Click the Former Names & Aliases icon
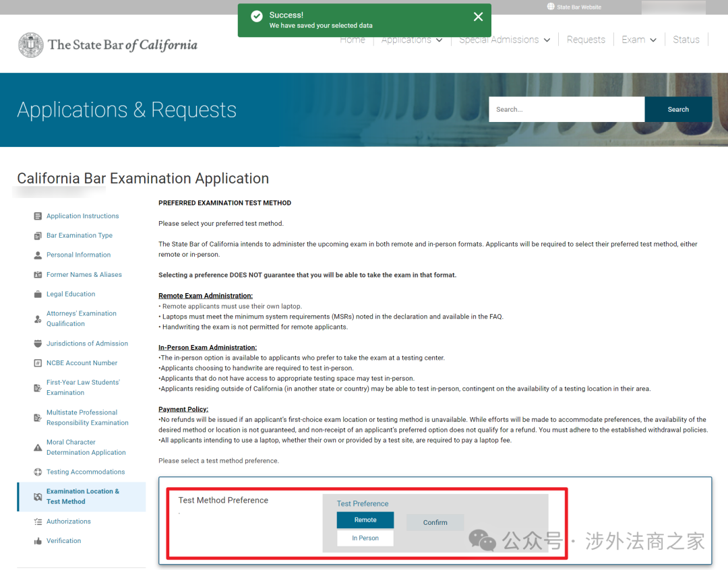Image resolution: width=728 pixels, height=570 pixels. tap(38, 275)
